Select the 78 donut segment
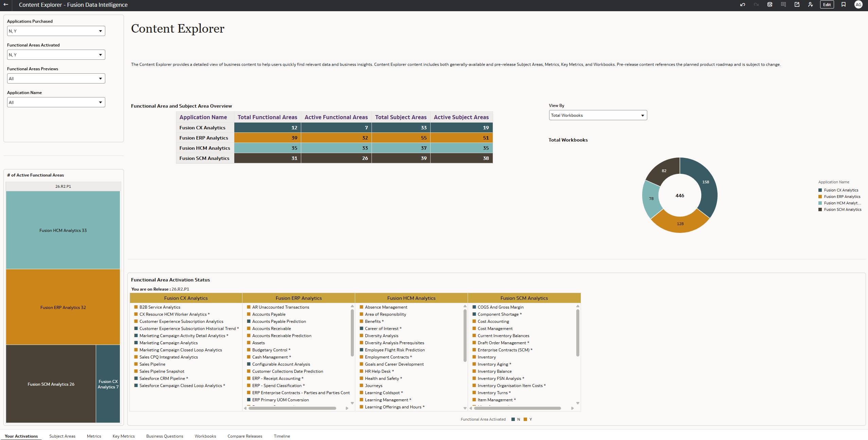The width and height of the screenshot is (868, 440). [651, 199]
